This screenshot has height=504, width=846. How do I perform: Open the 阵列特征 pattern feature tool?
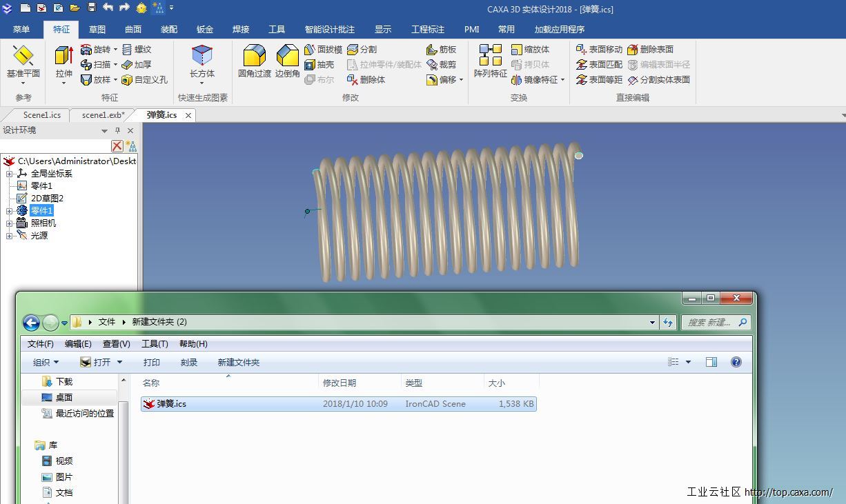(x=491, y=61)
